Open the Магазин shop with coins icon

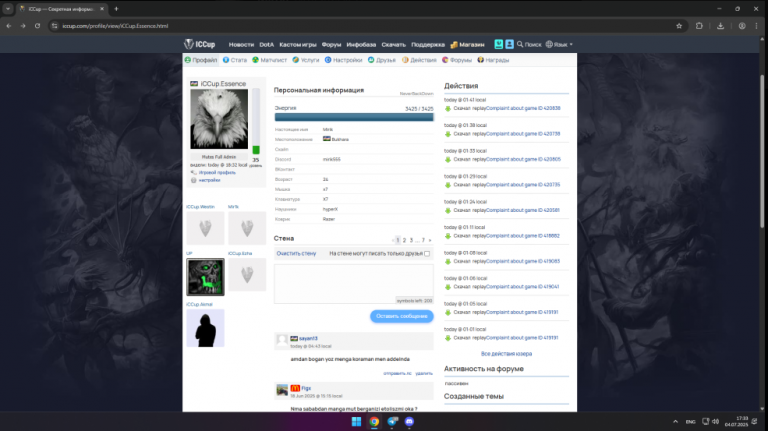[467, 45]
